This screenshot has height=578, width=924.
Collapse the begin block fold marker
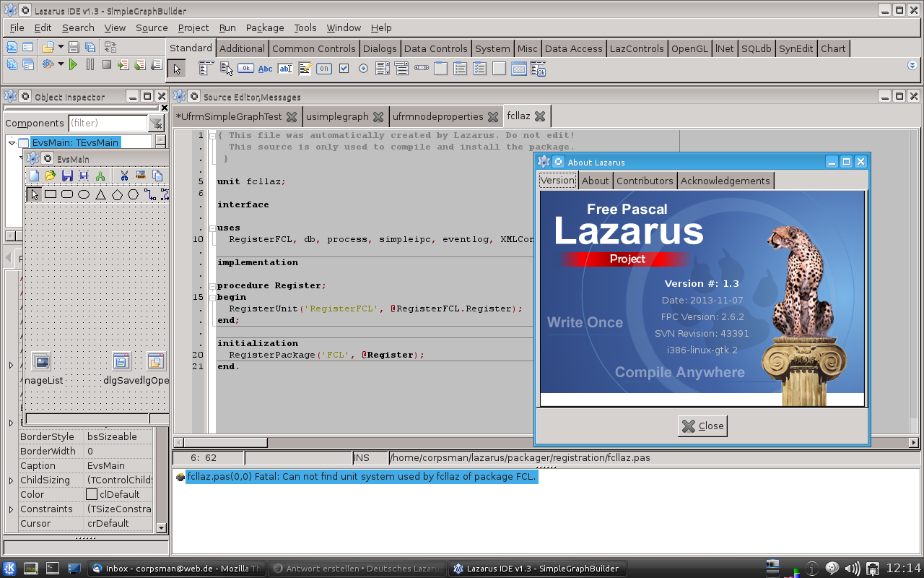[x=212, y=297]
